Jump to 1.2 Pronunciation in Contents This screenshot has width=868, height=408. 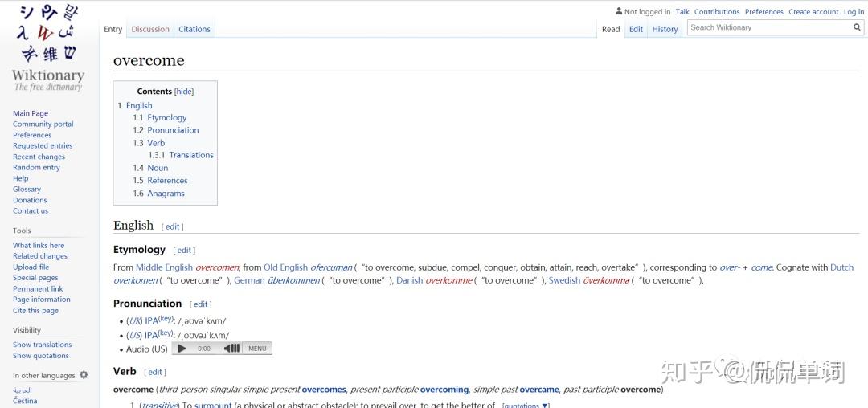[166, 130]
